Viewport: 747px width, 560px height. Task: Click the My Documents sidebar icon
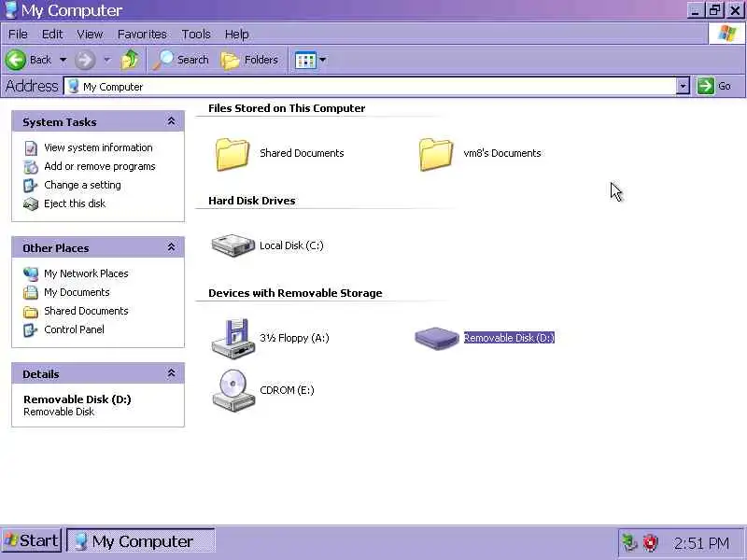tap(31, 292)
